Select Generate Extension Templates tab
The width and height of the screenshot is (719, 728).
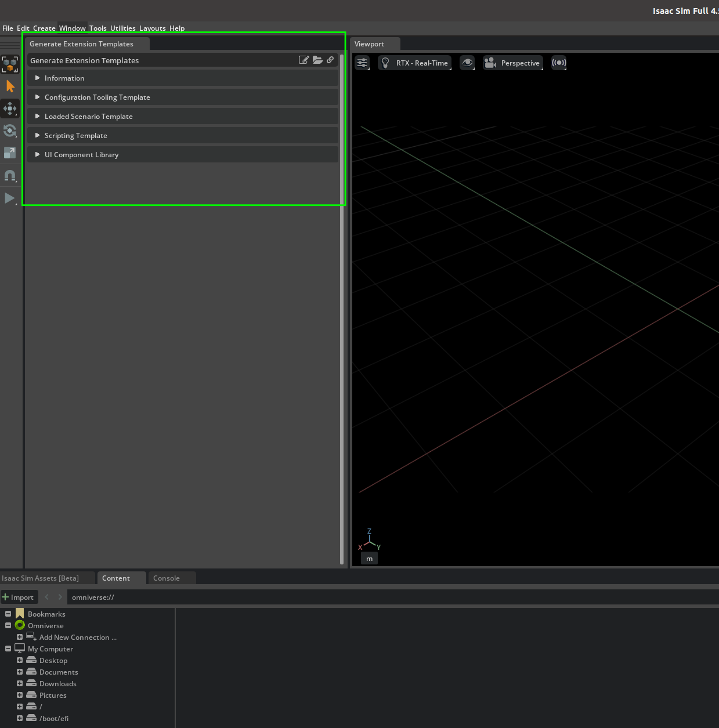[x=87, y=44]
